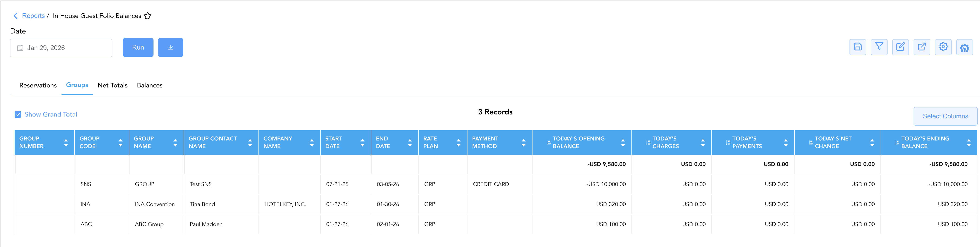Click the Today's Charges column icon
The image size is (980, 247).
point(648,143)
